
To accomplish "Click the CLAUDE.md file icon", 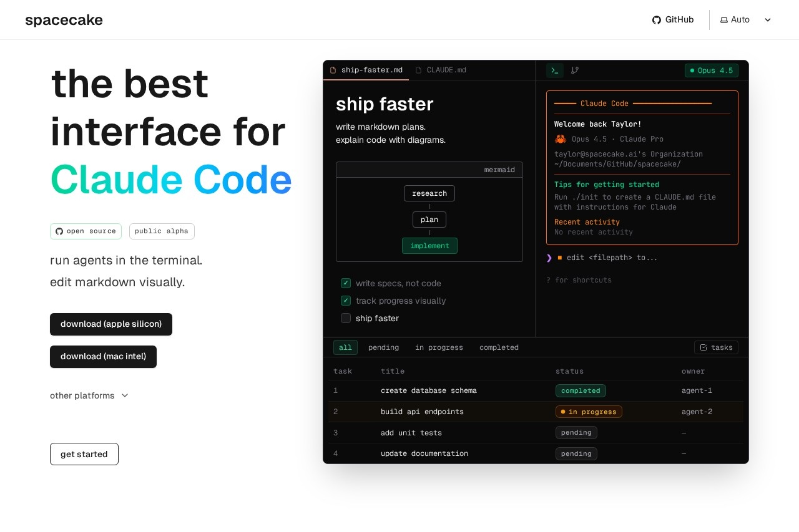I will pyautogui.click(x=418, y=70).
